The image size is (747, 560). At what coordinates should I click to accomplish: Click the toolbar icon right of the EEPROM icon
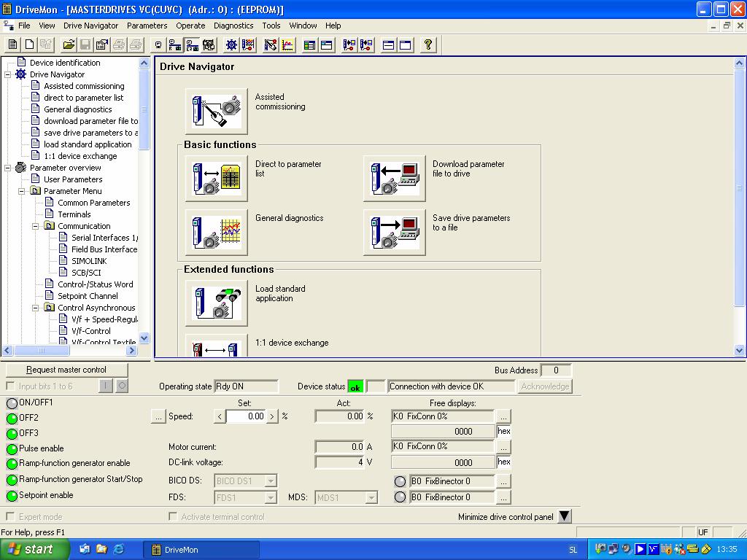tap(209, 44)
